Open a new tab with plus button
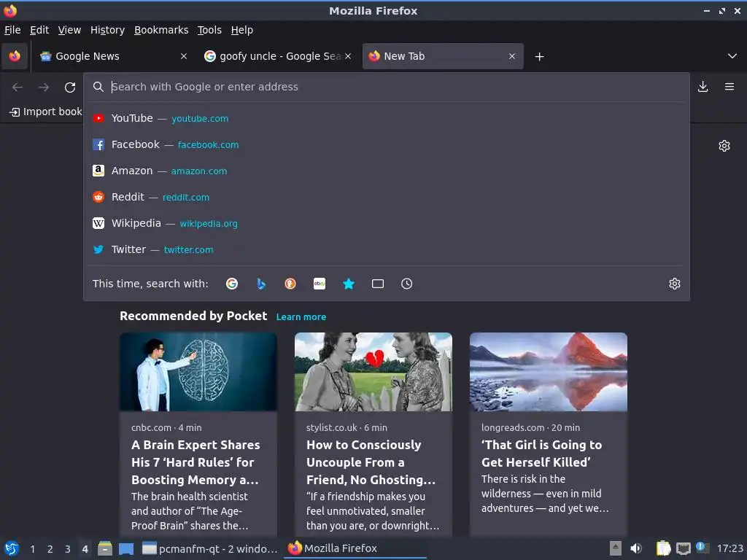This screenshot has height=560, width=747. click(539, 57)
